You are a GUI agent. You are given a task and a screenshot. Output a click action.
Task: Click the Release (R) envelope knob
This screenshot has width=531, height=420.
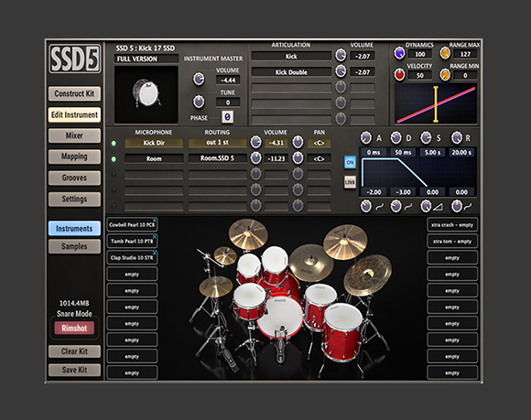(x=457, y=138)
